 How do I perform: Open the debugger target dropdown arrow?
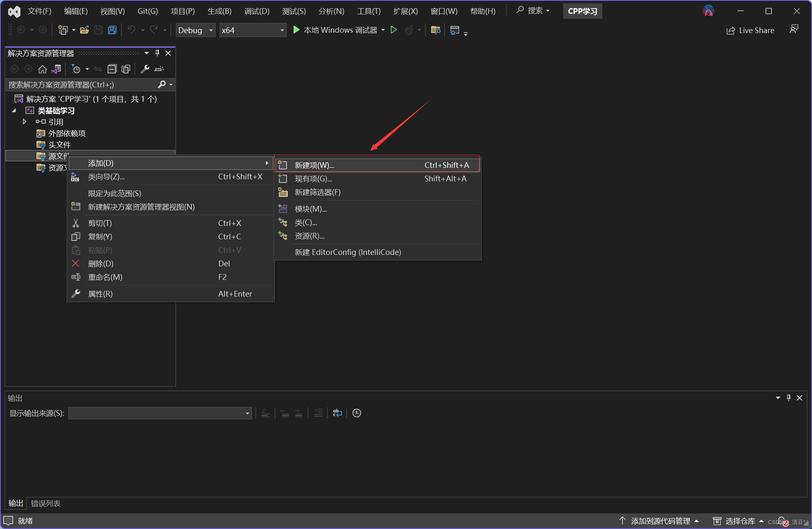[x=383, y=30]
